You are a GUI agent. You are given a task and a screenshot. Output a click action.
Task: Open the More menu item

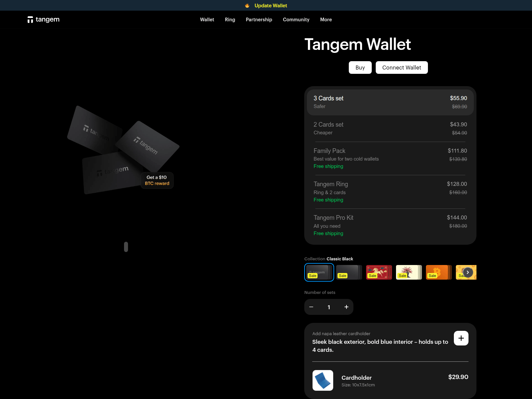[326, 20]
